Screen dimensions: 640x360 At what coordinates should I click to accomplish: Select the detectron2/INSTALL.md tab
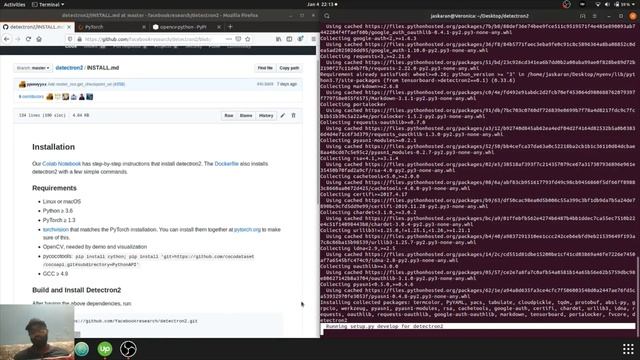[37, 27]
